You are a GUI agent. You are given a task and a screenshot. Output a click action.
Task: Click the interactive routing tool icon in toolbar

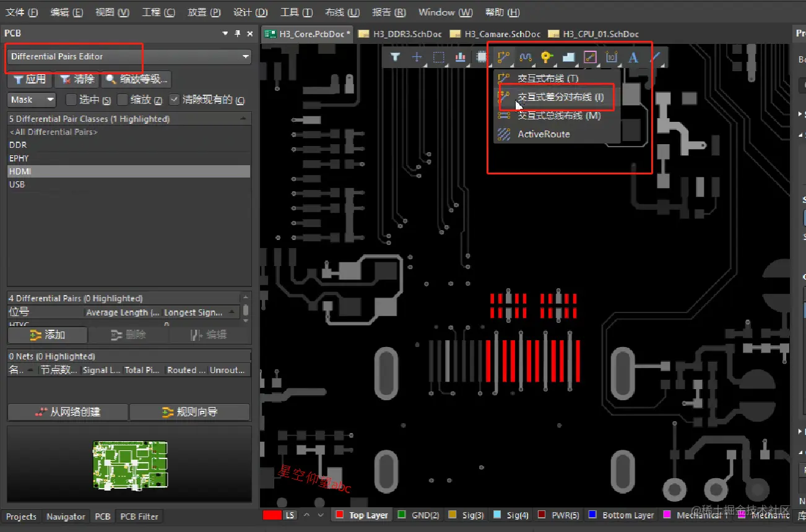(x=503, y=57)
